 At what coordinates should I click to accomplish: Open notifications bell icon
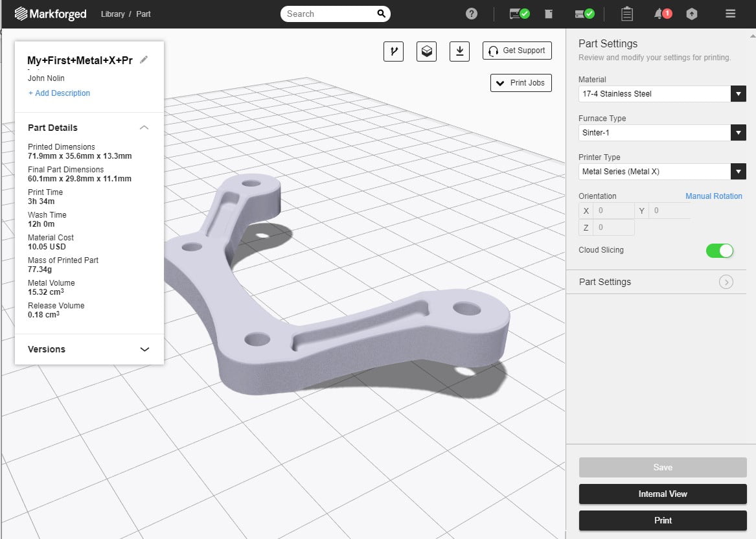tap(663, 14)
